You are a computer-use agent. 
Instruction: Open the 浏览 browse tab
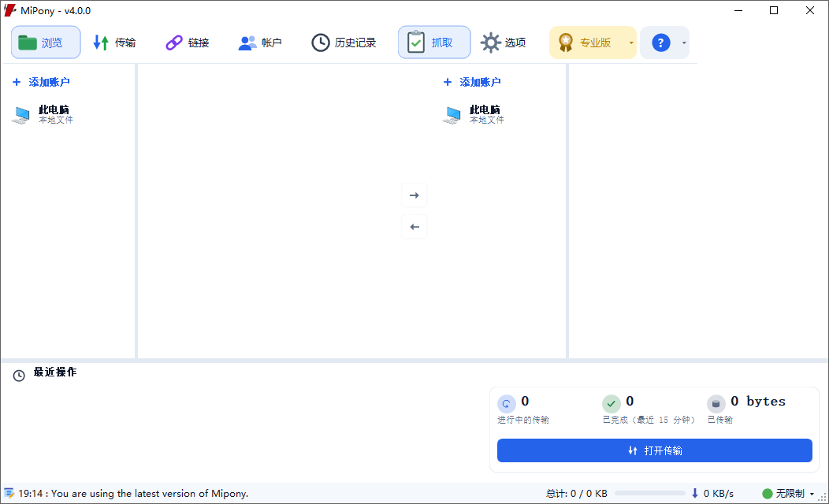coord(46,43)
